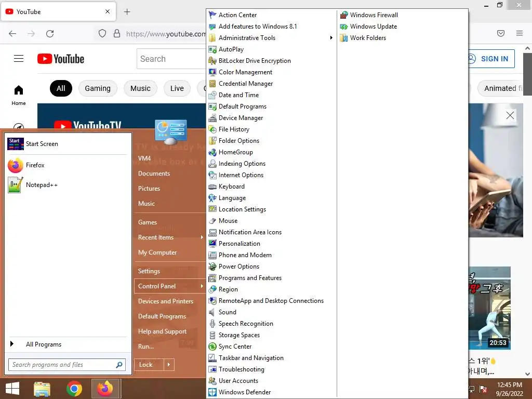
Task: Open Action Center flag icon
Action: [212, 15]
